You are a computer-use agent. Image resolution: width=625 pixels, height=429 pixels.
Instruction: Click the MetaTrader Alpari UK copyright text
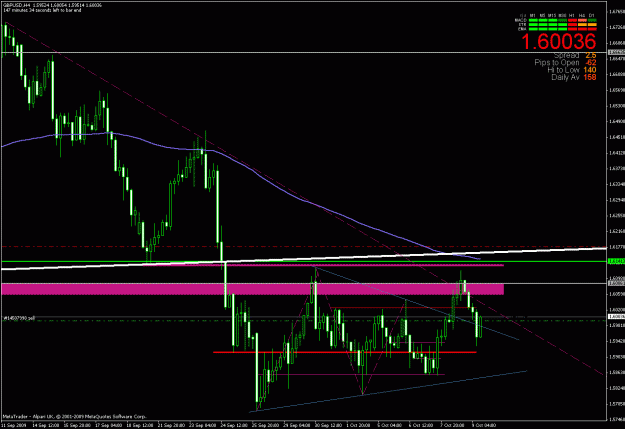click(x=75, y=417)
